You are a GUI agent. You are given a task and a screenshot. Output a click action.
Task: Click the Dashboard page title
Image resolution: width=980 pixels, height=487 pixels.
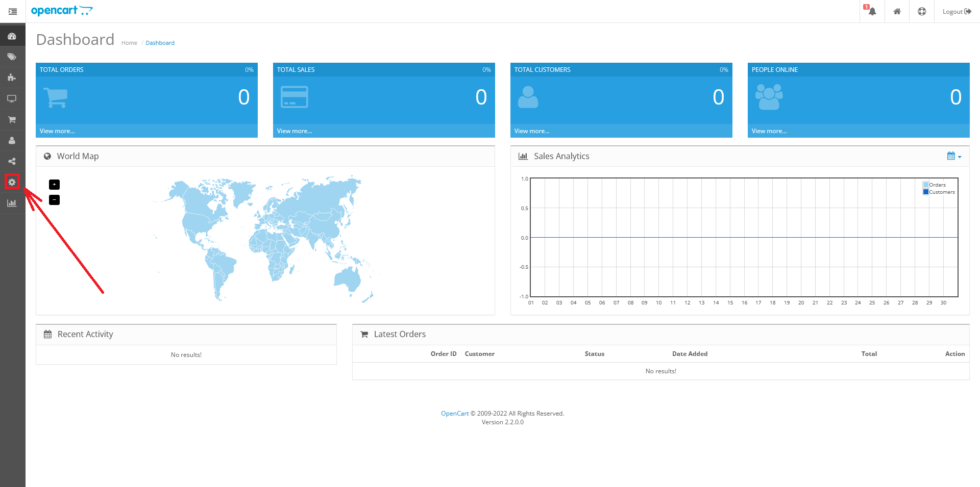point(75,39)
